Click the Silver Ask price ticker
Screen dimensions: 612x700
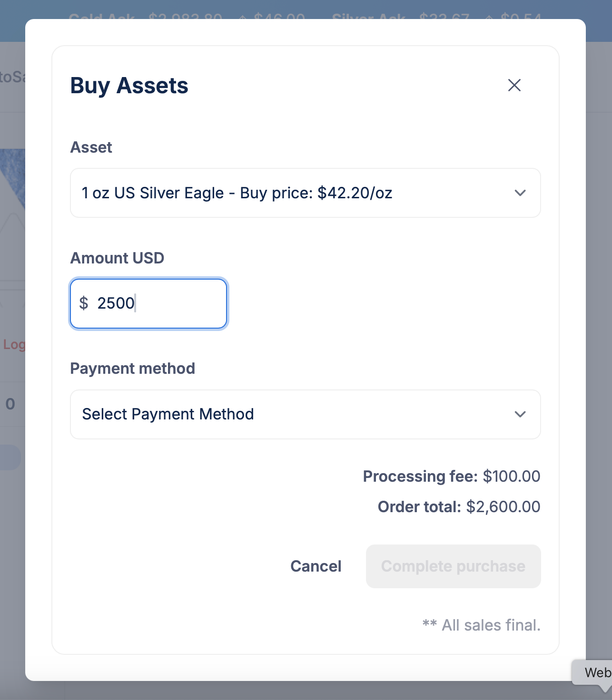pos(436,18)
